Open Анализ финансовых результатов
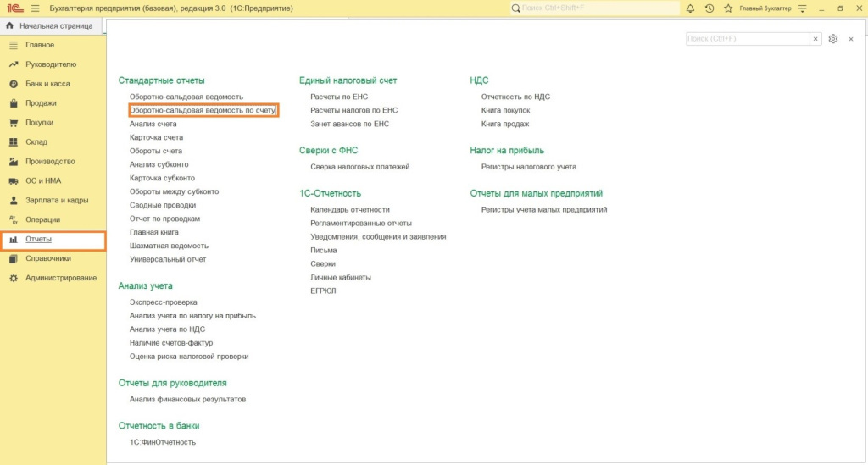This screenshot has height=465, width=868. (187, 399)
